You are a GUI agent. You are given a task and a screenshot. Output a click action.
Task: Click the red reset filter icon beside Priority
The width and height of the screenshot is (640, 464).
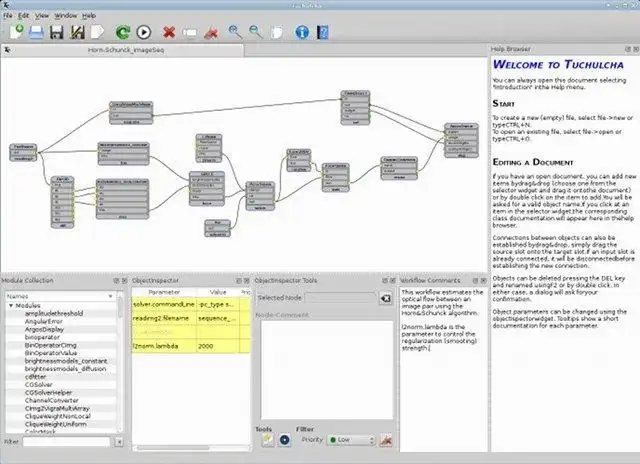[x=386, y=440]
